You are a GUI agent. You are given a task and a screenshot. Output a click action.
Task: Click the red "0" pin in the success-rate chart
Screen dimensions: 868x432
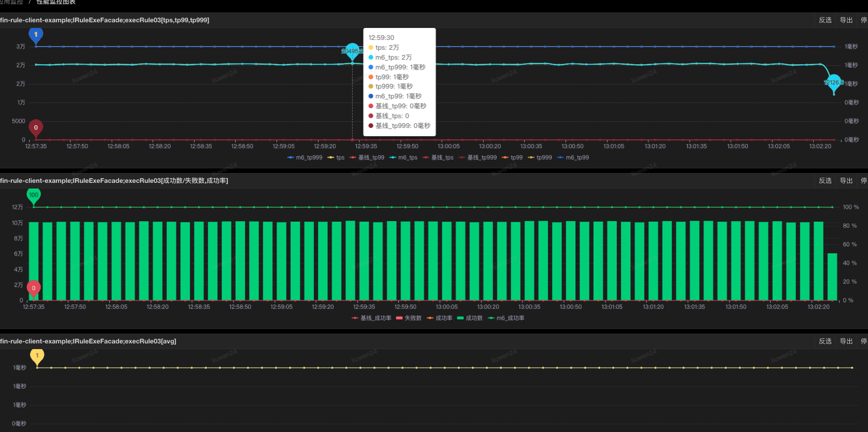coord(34,288)
